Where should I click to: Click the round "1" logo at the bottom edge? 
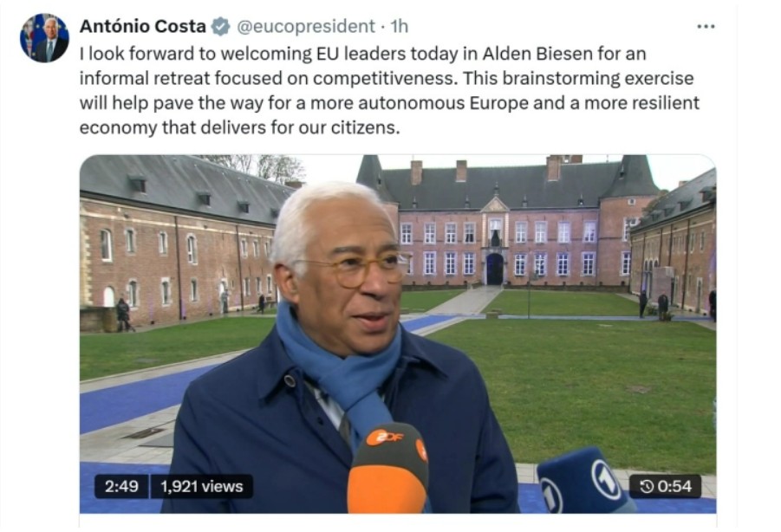[552, 495]
